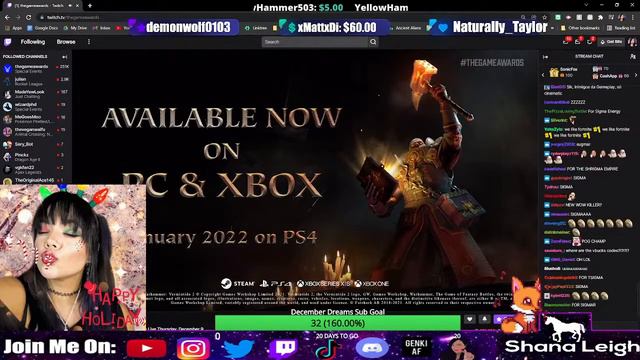
Task: Open the Browse tab on Twitch
Action: coord(66,42)
